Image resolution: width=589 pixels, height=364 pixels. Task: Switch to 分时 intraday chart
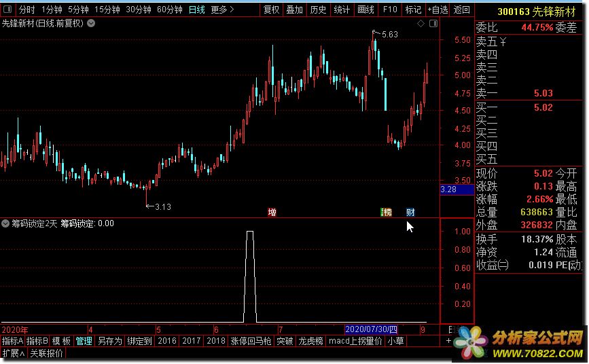(x=26, y=10)
